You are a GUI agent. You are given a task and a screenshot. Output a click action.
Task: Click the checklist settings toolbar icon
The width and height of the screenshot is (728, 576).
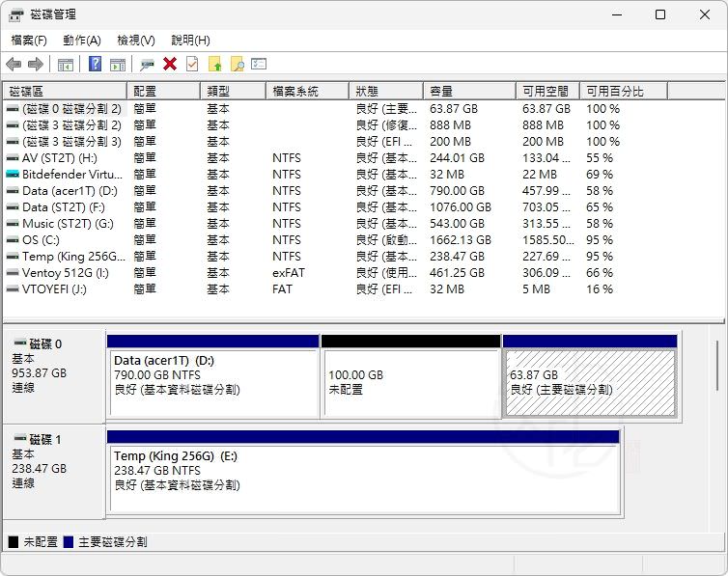pyautogui.click(x=259, y=64)
